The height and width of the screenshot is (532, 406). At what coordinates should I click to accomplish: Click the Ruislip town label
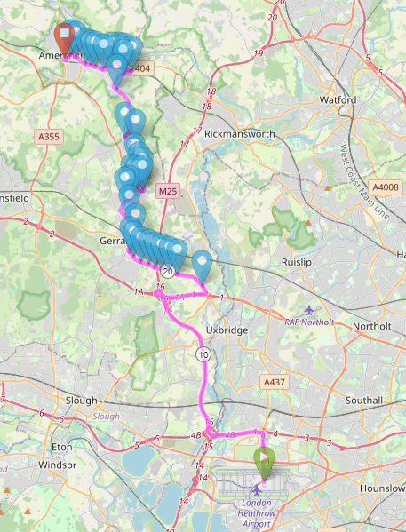(297, 262)
